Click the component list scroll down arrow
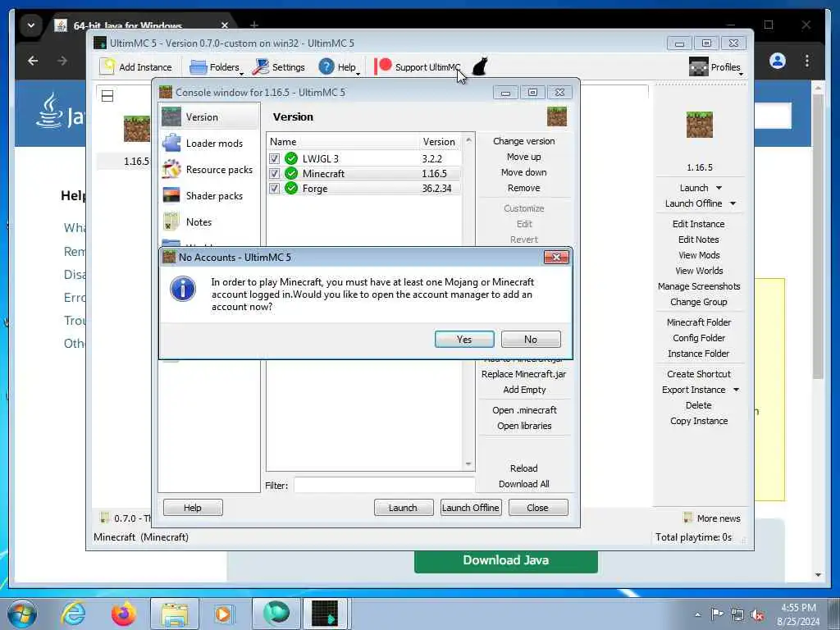Screen dimensions: 840x630 point(468,464)
